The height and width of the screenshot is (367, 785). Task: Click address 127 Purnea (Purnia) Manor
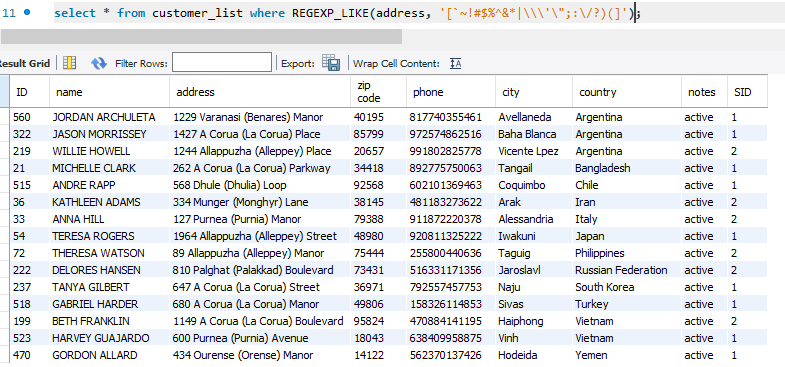pos(237,219)
